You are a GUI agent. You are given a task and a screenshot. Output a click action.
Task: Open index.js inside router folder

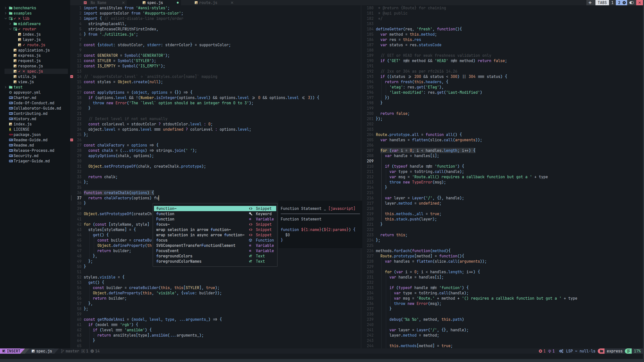[31, 34]
